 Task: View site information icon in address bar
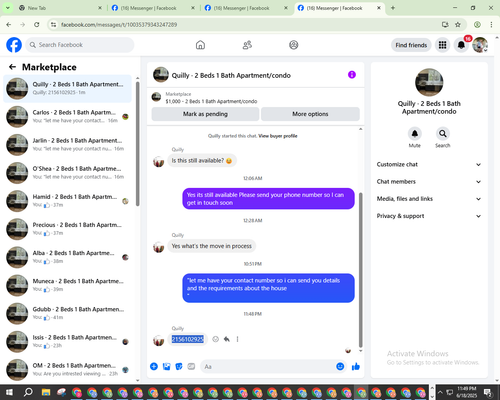coord(53,25)
